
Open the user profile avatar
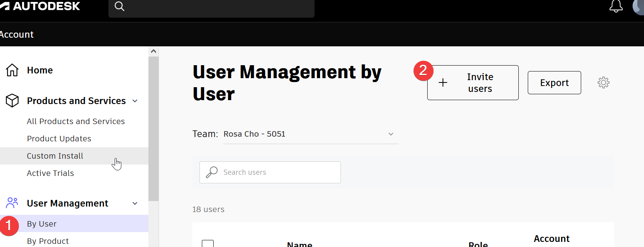pyautogui.click(x=639, y=7)
